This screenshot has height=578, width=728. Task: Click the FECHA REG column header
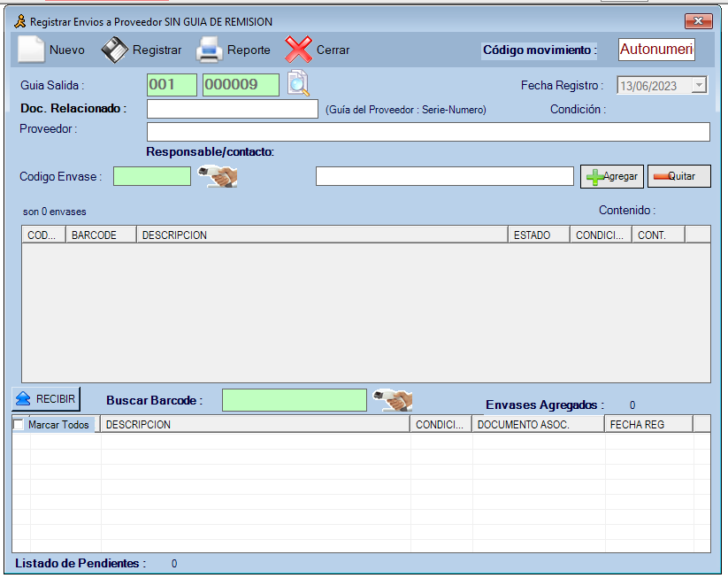[x=648, y=424]
